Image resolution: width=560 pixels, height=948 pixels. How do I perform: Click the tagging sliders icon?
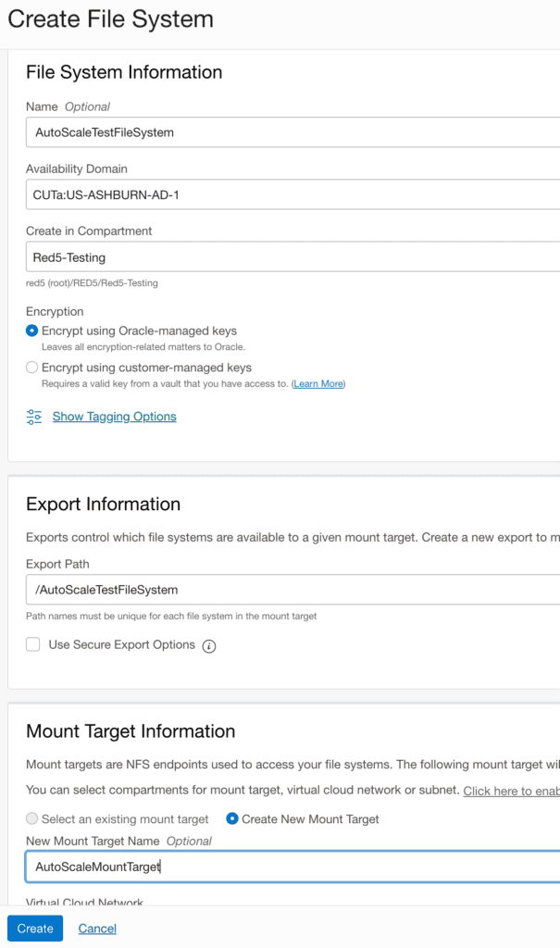click(35, 417)
